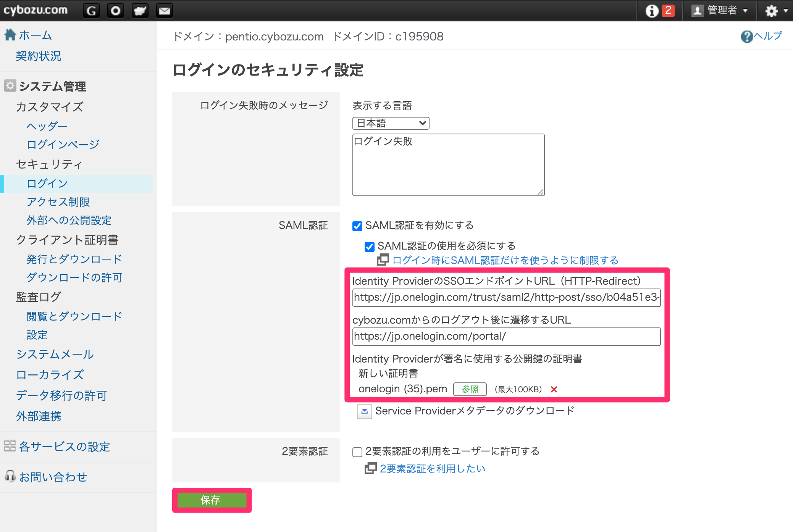Click the ドメインID：c195908 text
Viewport: 793px width, 532px height.
tap(388, 36)
